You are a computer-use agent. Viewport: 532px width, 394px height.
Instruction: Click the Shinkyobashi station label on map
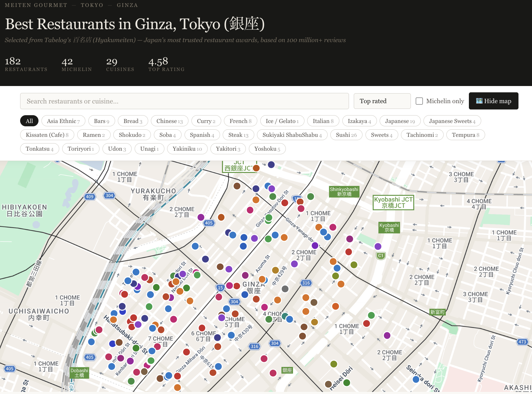click(x=344, y=192)
